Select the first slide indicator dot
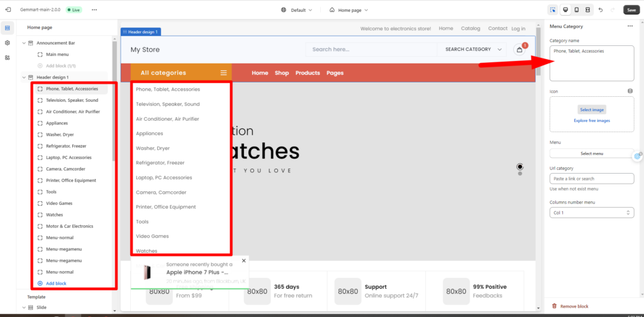The width and height of the screenshot is (644, 317). [520, 167]
